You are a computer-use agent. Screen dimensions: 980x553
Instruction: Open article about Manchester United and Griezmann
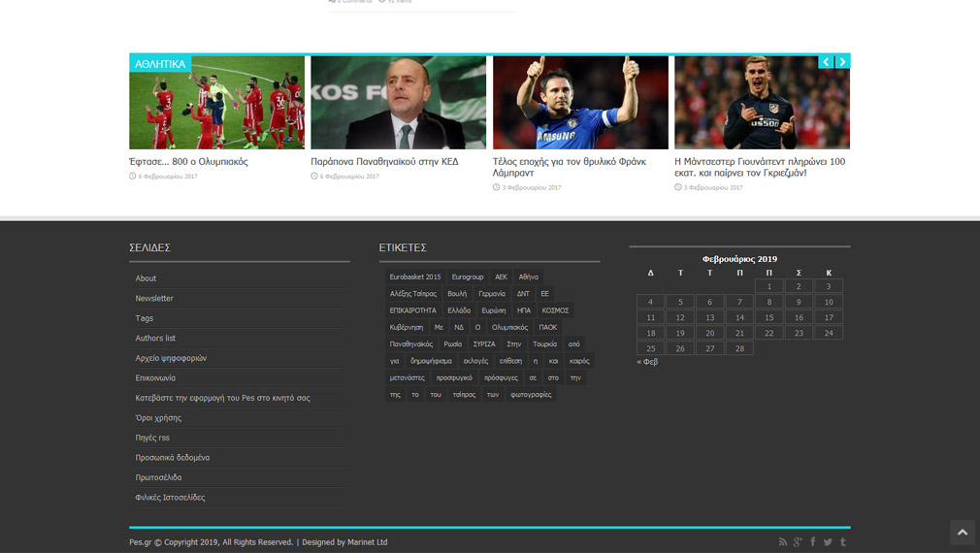760,167
